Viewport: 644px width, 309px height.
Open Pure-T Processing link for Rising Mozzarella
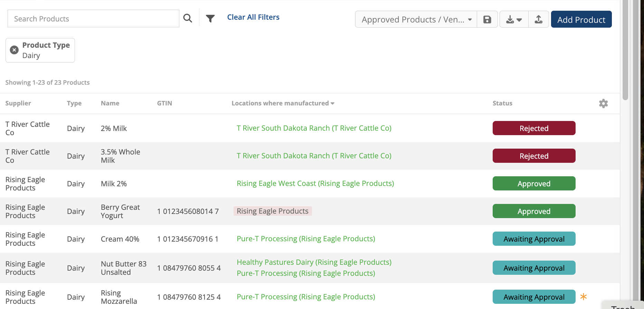[x=306, y=297]
